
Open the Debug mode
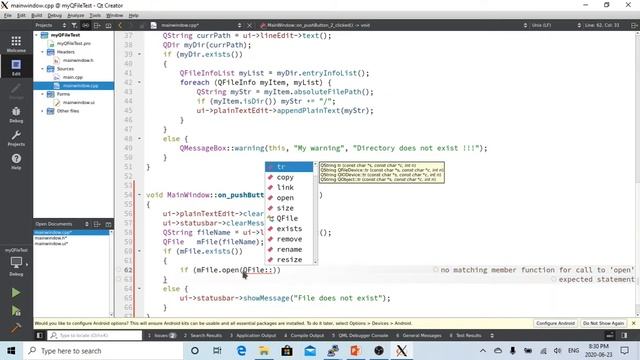[16, 115]
